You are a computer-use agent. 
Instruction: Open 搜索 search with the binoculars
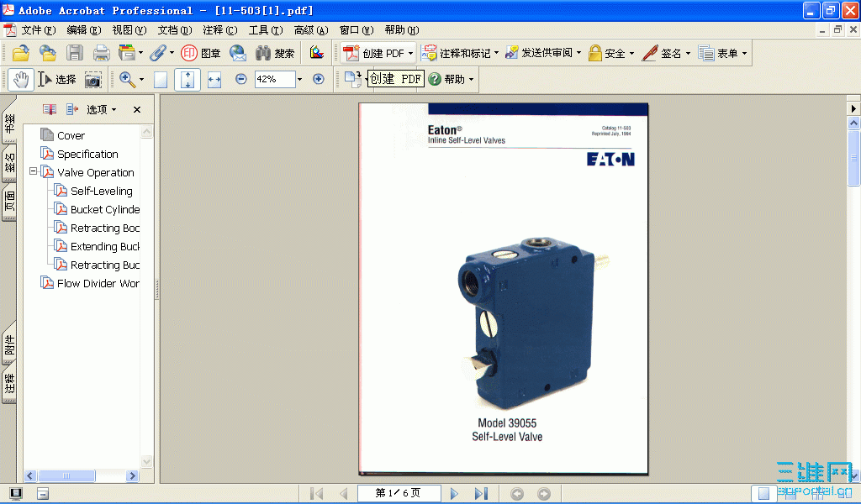point(275,53)
